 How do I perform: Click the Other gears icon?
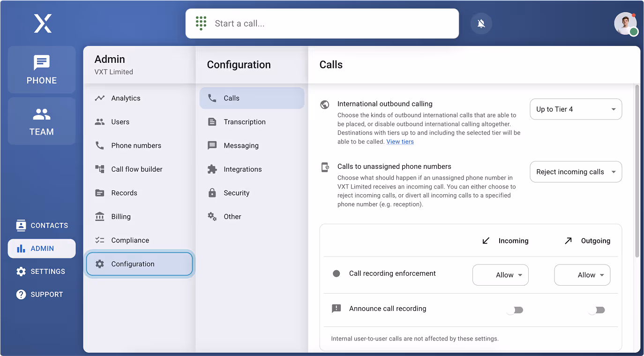click(x=212, y=217)
